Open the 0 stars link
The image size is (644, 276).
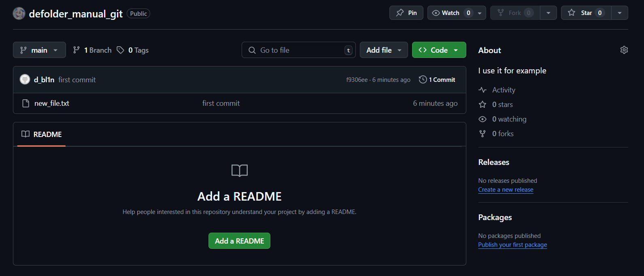[502, 105]
